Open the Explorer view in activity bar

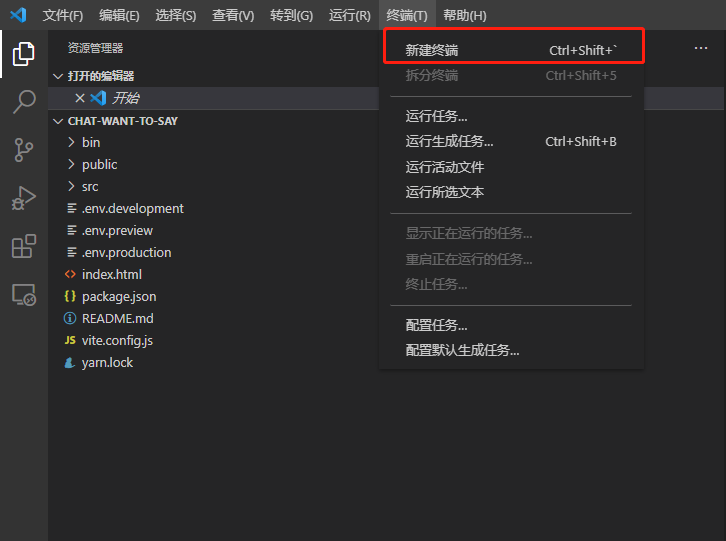click(x=24, y=54)
